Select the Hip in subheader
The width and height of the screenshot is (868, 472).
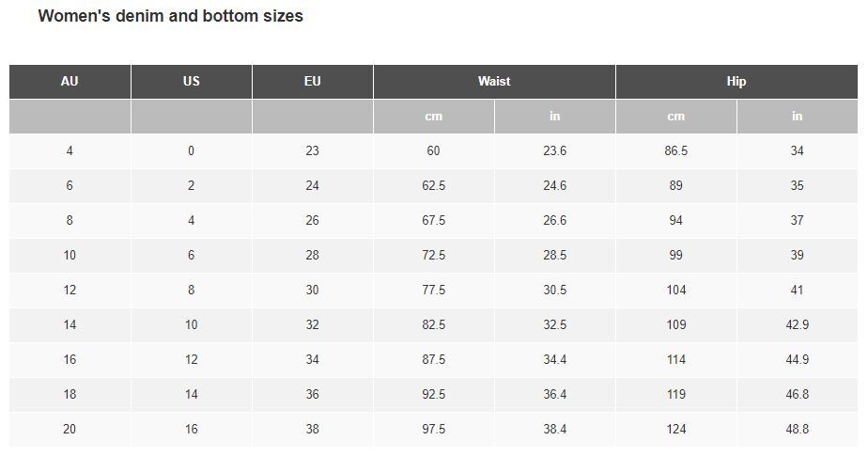point(798,117)
